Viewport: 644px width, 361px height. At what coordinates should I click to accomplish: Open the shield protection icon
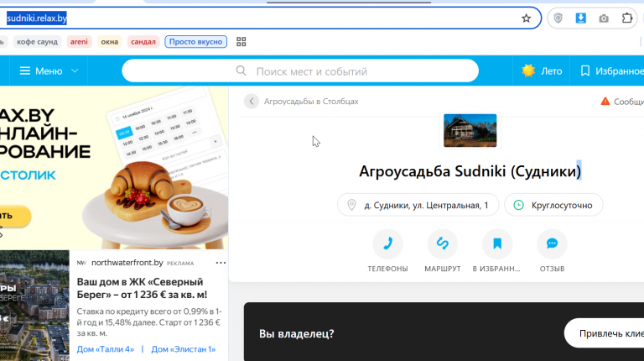pyautogui.click(x=558, y=18)
